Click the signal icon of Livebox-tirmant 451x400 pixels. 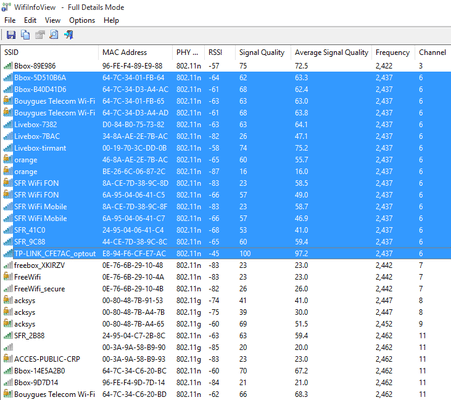tap(8, 148)
